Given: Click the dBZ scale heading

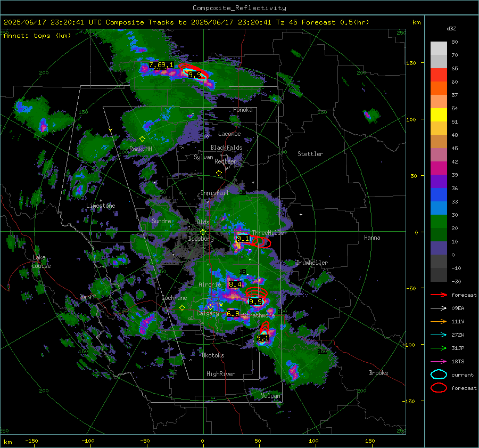Looking at the screenshot, I should pyautogui.click(x=451, y=28).
